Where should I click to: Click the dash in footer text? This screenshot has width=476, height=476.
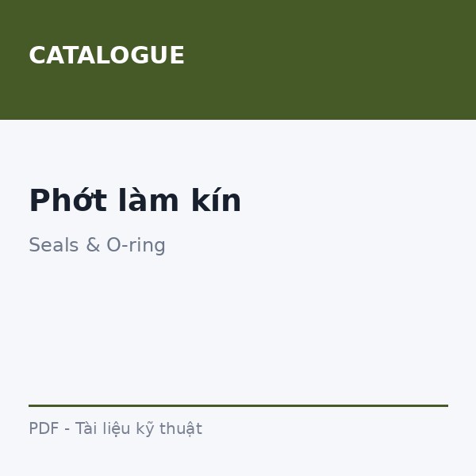pos(67,429)
